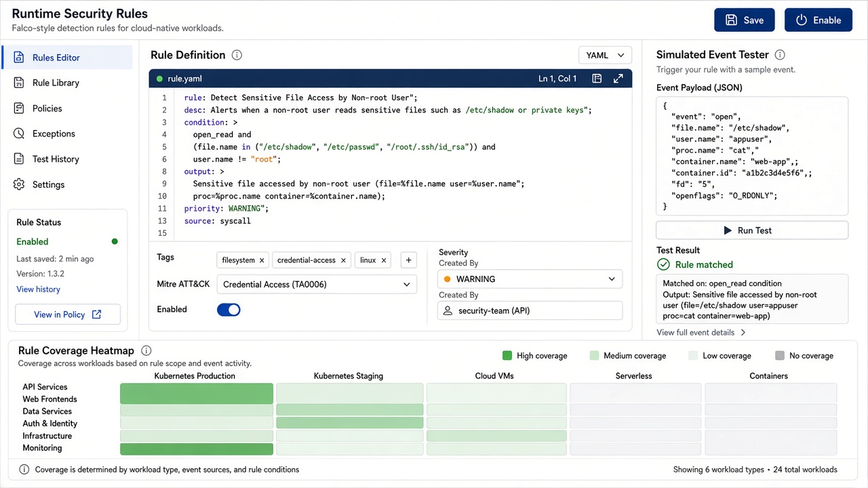Click the High coverage legend swatch
The image size is (868, 488).
click(507, 356)
